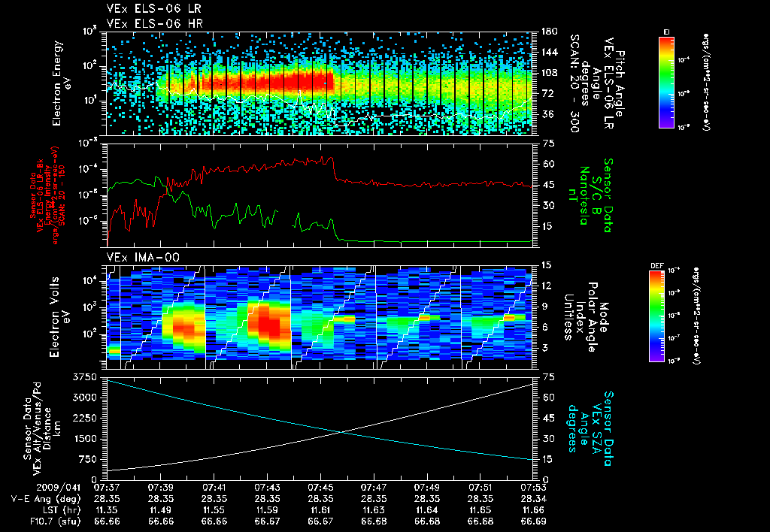This screenshot has width=770, height=532.
Task: Click the "SCAN: 20 - 300" label
Action: tap(574, 83)
